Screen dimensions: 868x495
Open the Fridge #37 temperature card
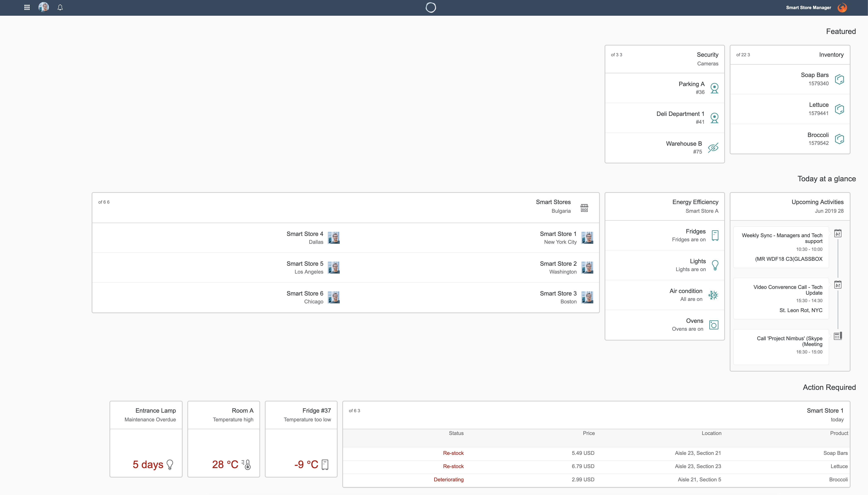[301, 439]
